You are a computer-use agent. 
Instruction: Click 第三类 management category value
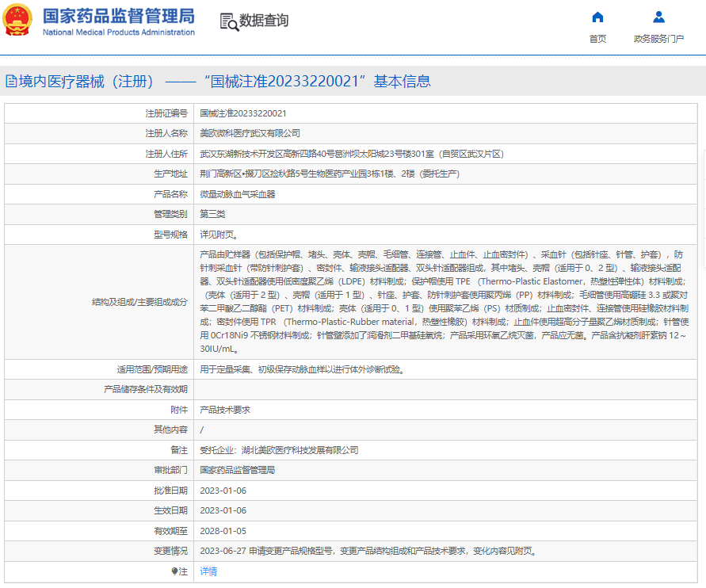[212, 214]
